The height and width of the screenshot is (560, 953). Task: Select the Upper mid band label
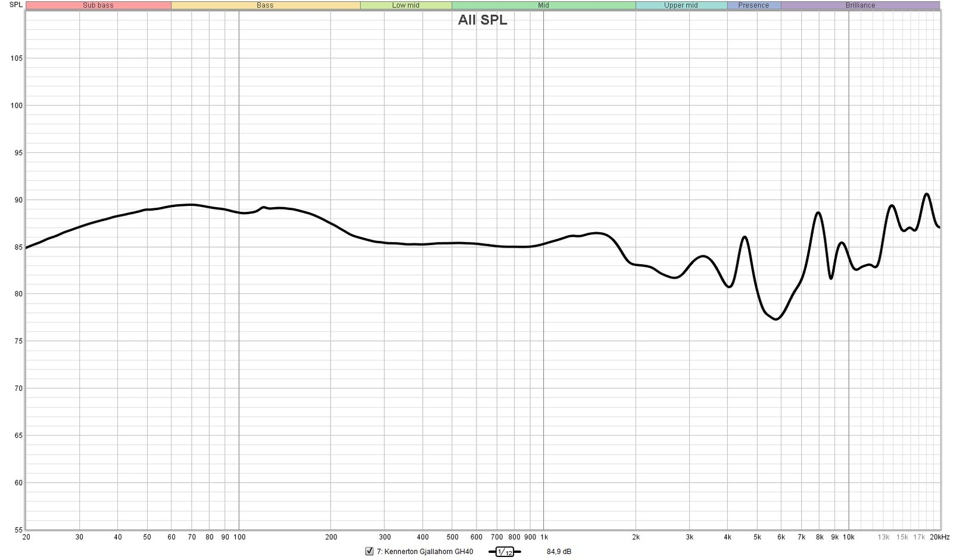[681, 5]
